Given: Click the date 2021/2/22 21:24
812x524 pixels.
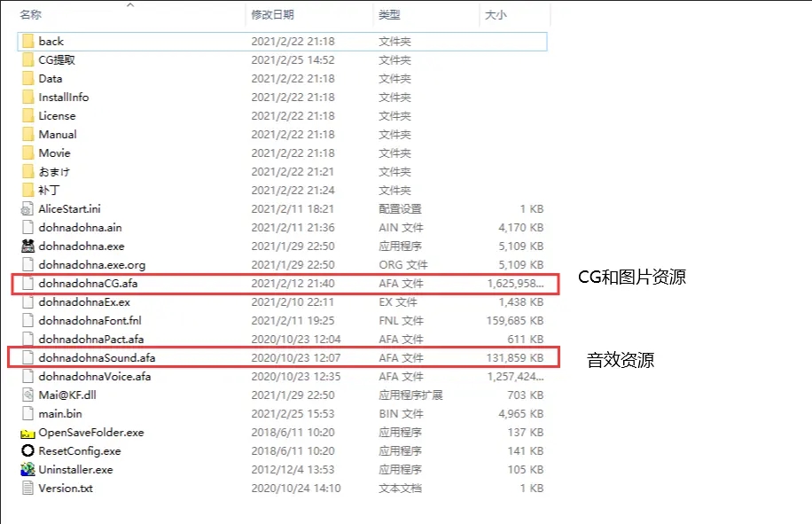Looking at the screenshot, I should coord(293,191).
